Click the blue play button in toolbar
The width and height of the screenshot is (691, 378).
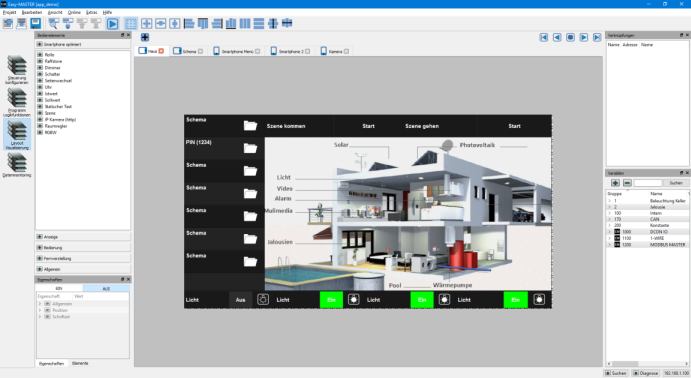pyautogui.click(x=112, y=24)
